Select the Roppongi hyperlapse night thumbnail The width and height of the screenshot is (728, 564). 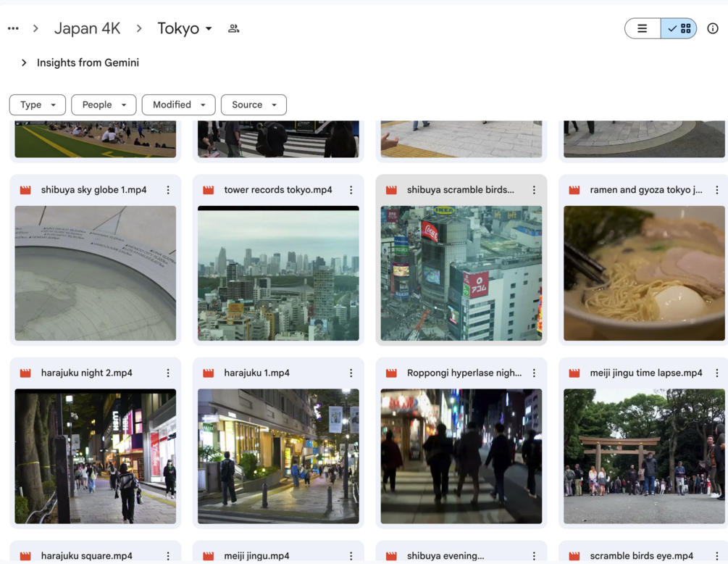(x=461, y=456)
